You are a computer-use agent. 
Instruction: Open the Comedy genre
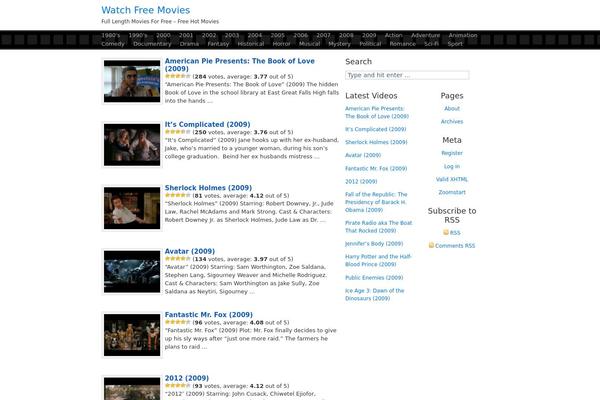(113, 44)
